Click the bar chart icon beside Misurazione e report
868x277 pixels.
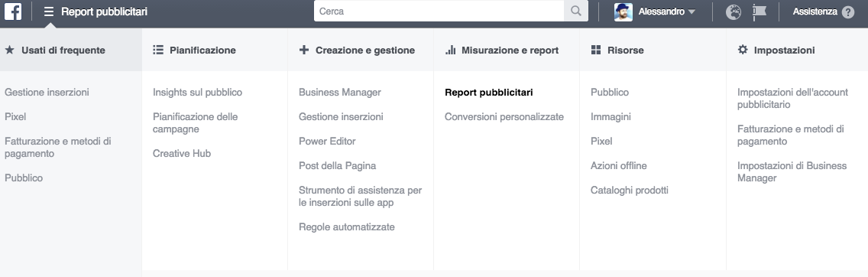tap(451, 50)
